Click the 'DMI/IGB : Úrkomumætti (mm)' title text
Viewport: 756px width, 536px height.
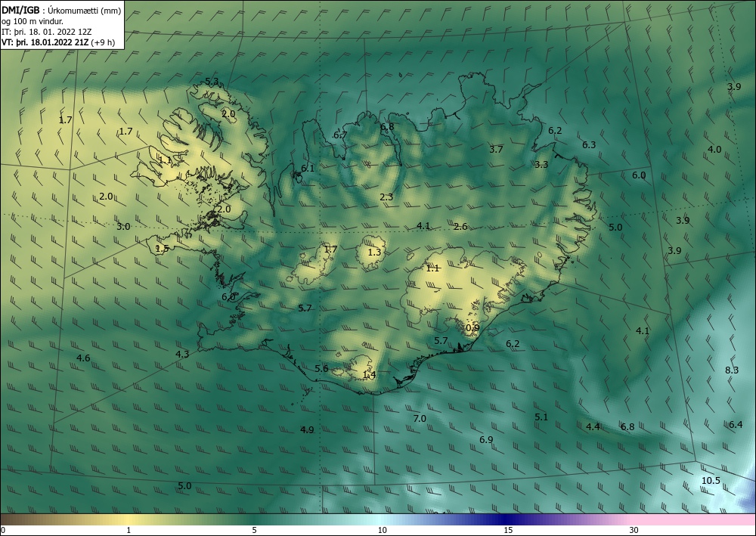tap(62, 10)
